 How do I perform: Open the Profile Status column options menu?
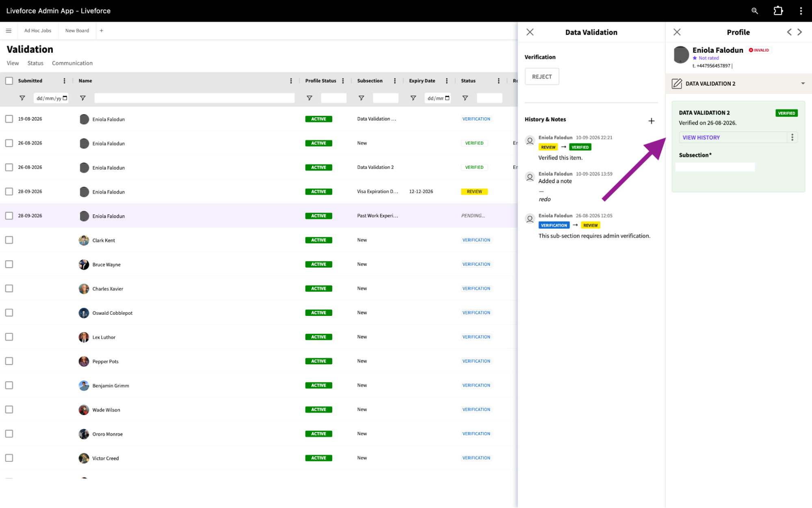(343, 81)
